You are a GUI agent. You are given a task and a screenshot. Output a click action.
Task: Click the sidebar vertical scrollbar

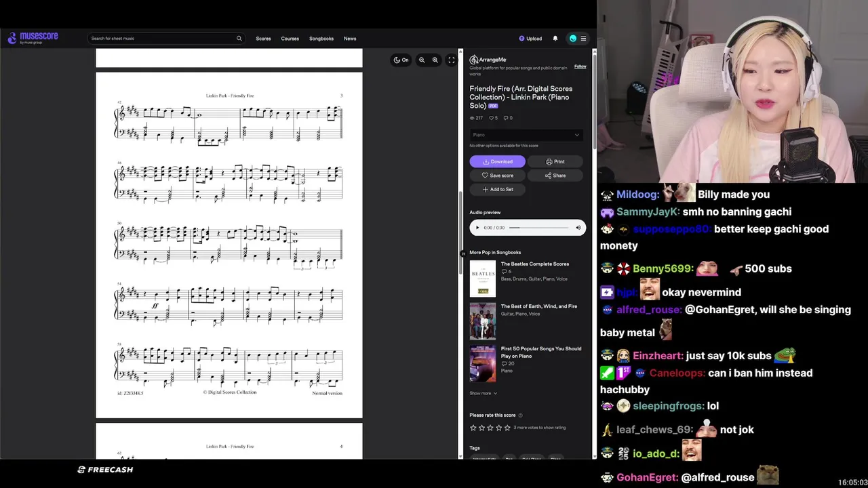(x=595, y=102)
